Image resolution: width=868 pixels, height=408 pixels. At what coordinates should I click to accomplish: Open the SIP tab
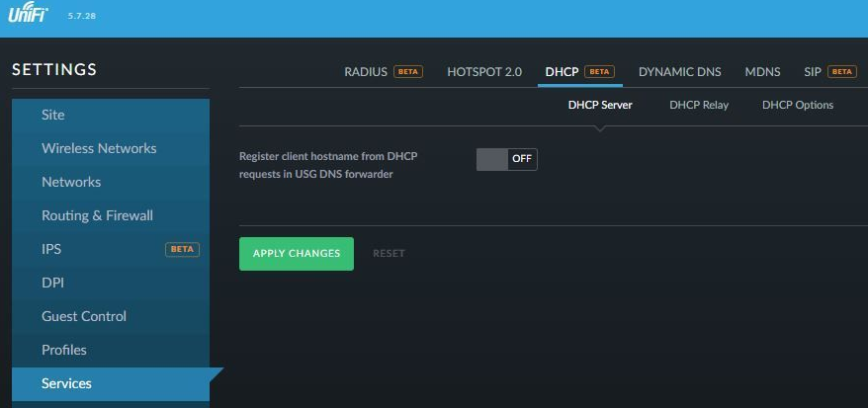click(x=830, y=72)
